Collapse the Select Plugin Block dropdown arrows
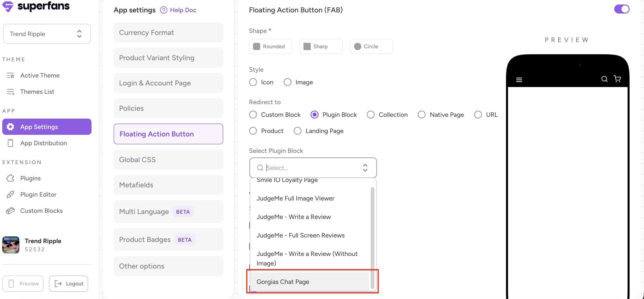Screen dimensions: 644x299 365,168
